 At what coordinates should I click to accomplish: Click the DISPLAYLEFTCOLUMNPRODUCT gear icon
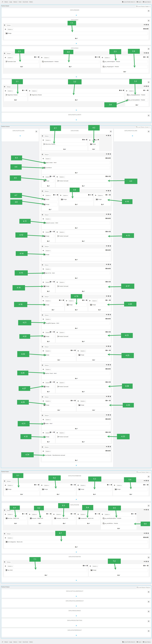coord(149,592)
